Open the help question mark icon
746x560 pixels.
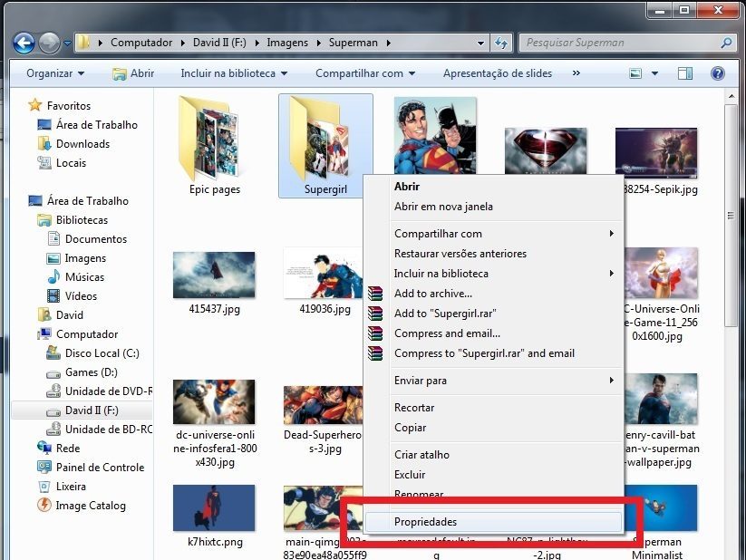(x=718, y=73)
